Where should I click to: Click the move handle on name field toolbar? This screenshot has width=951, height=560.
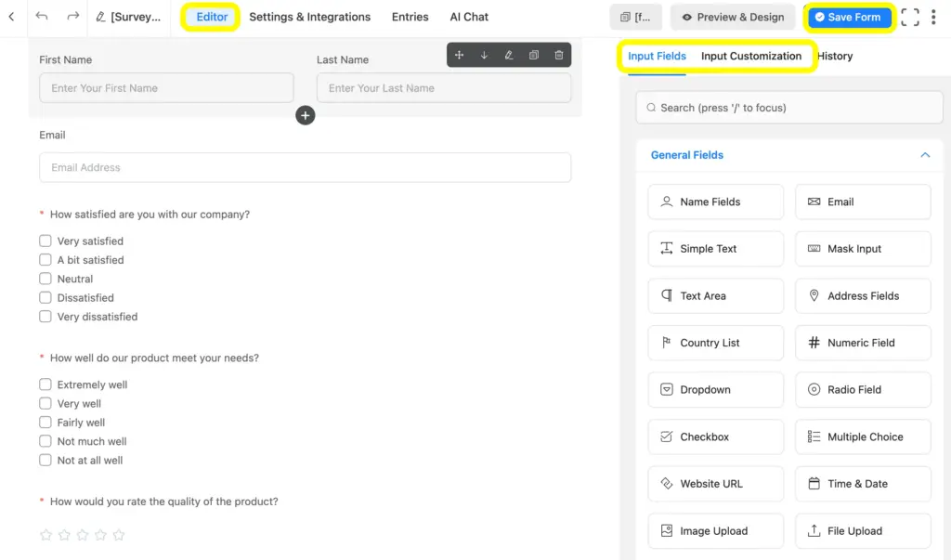tap(459, 55)
